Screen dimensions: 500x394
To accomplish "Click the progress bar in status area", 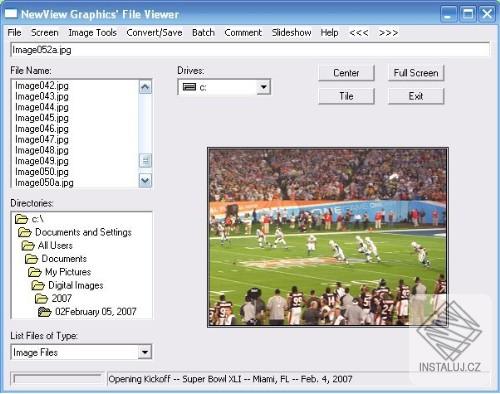I will tap(57, 379).
